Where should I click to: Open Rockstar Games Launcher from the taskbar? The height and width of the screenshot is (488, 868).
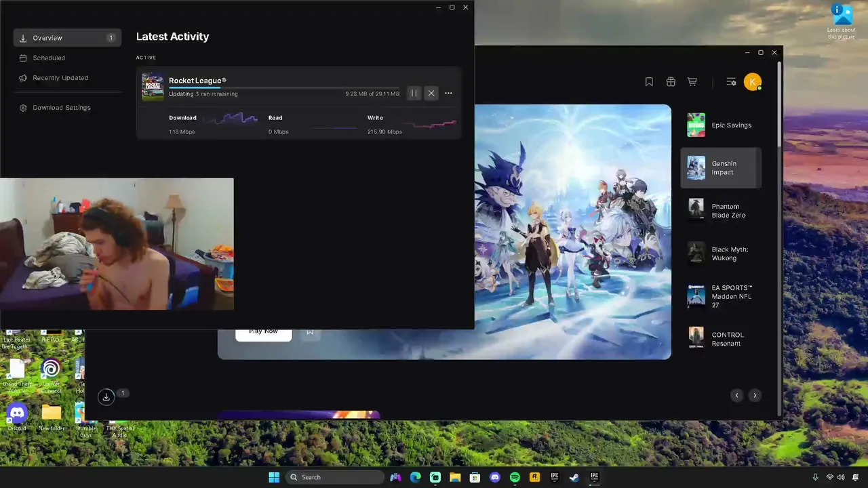tap(534, 477)
